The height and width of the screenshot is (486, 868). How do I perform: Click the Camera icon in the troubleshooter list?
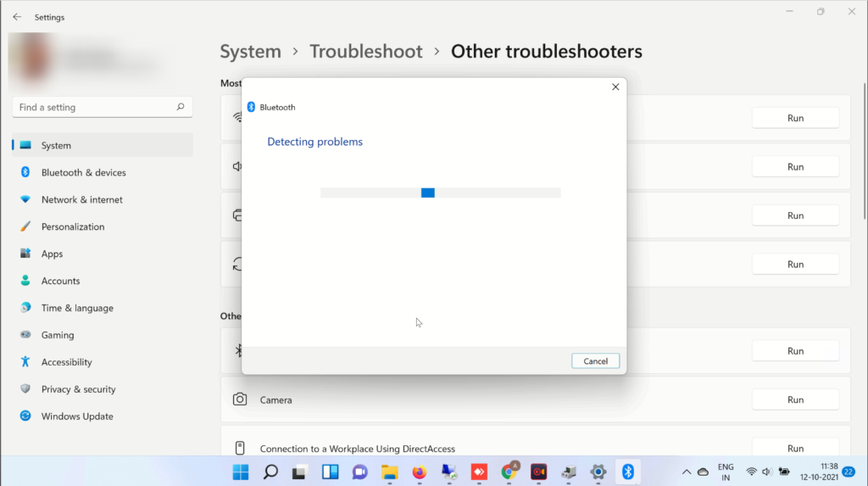click(x=240, y=399)
